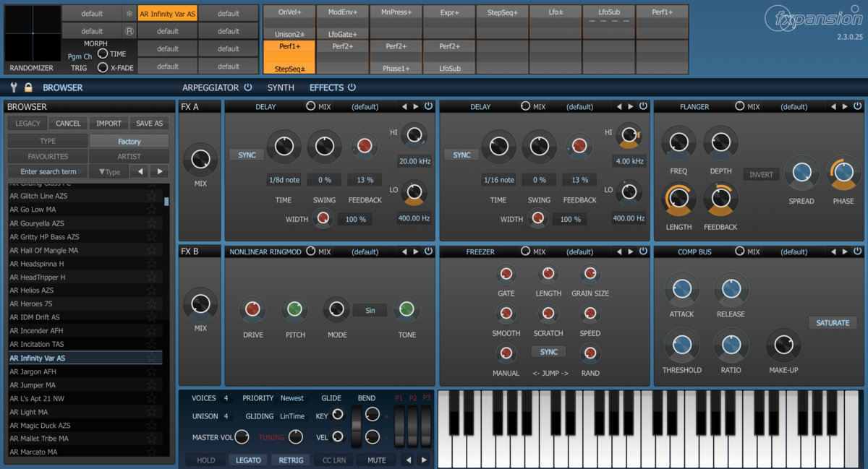This screenshot has height=469, width=868.
Task: Favourite AR Infinity Var AS star
Action: pyautogui.click(x=152, y=358)
